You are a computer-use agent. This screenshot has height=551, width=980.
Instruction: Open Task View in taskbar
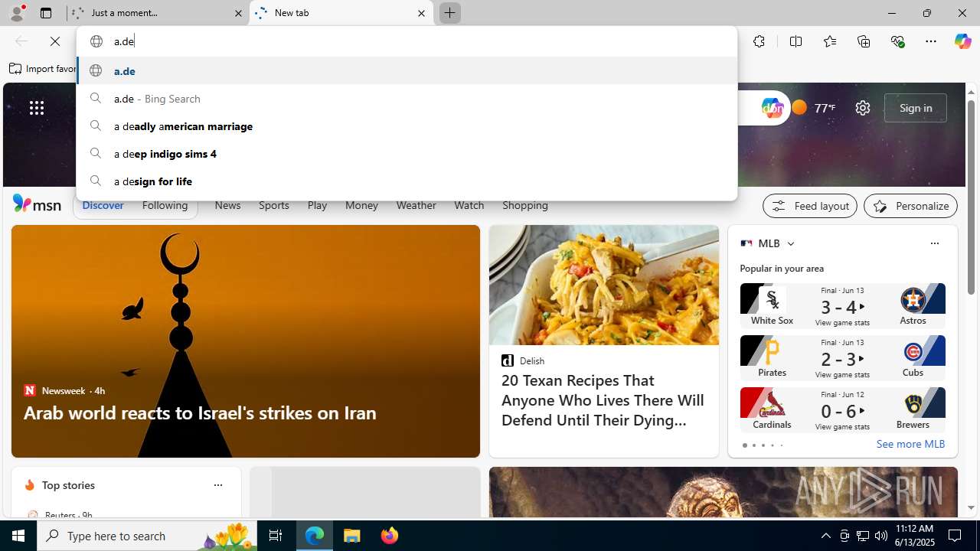(276, 536)
